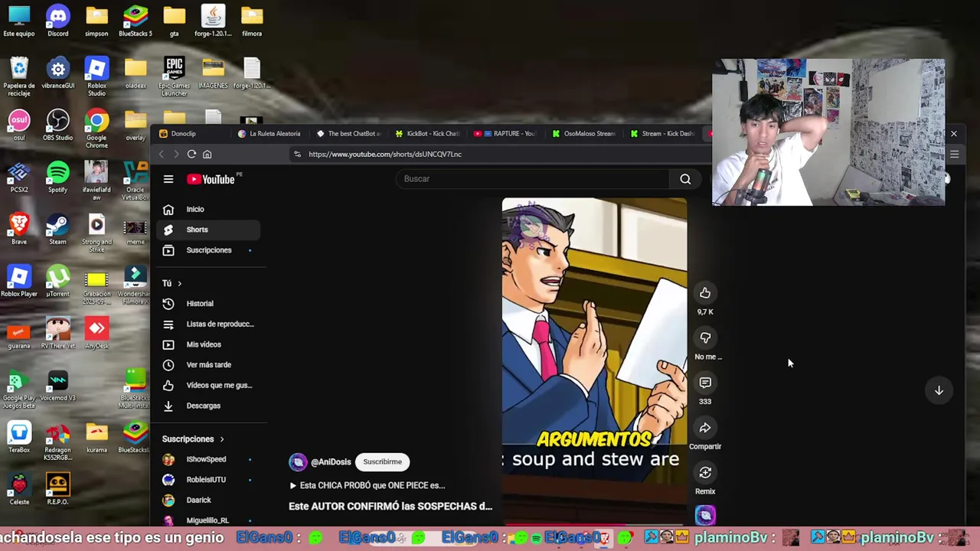Switch to Stream - Kick Dashboard tab
The width and height of the screenshot is (980, 551).
[662, 133]
